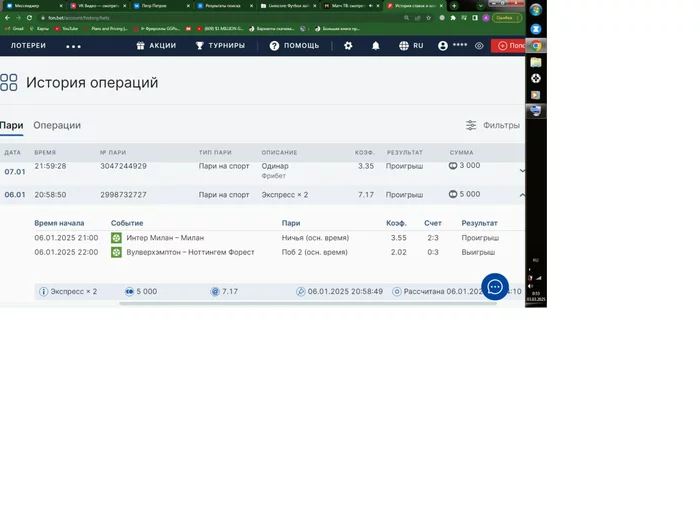Viewport: 700px width, 525px height.
Task: Switch to Мессенджер browser tab
Action: coord(33,6)
